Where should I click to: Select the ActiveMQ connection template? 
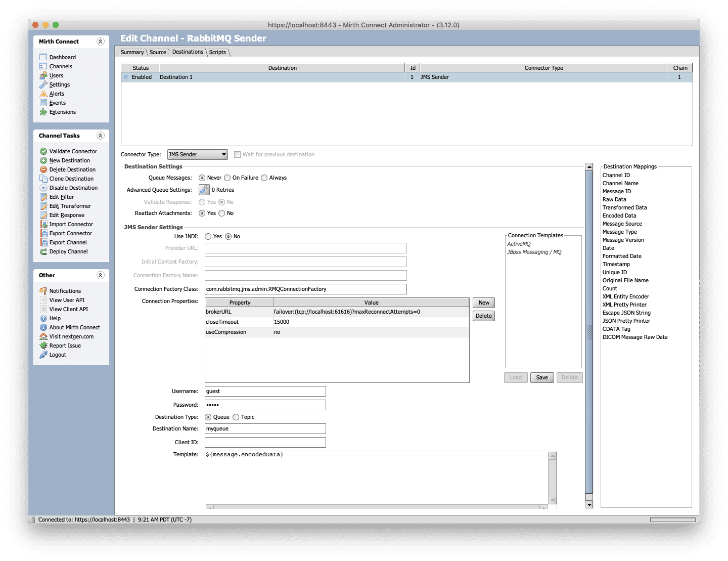[x=519, y=244]
